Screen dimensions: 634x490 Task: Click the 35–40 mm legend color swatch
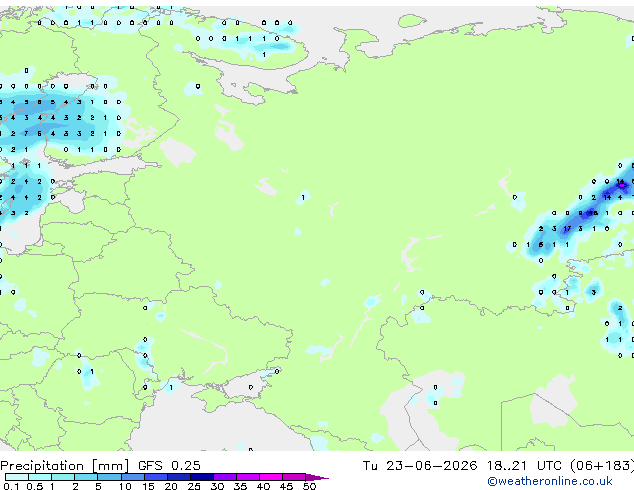(247, 477)
